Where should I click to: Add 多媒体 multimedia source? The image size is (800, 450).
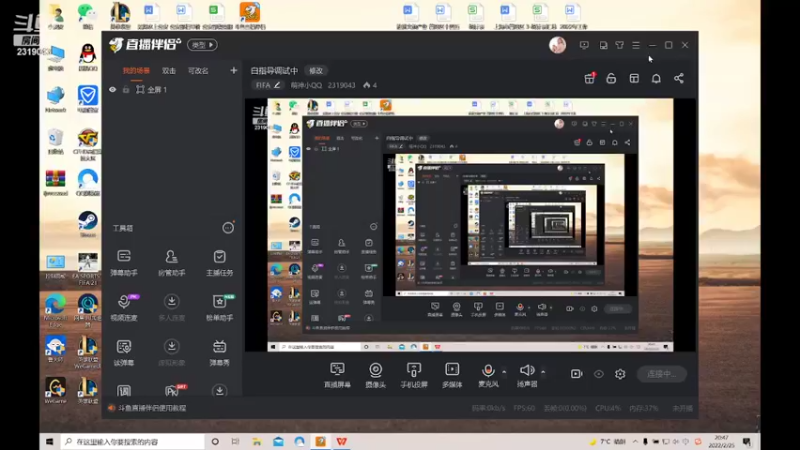tap(452, 375)
